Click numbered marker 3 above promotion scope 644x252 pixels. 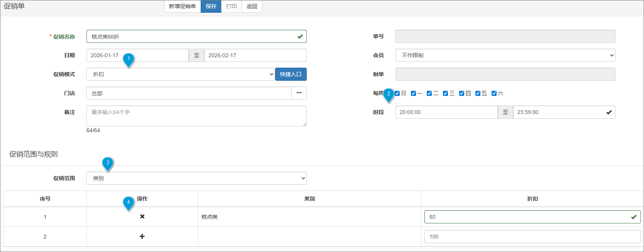pyautogui.click(x=108, y=163)
